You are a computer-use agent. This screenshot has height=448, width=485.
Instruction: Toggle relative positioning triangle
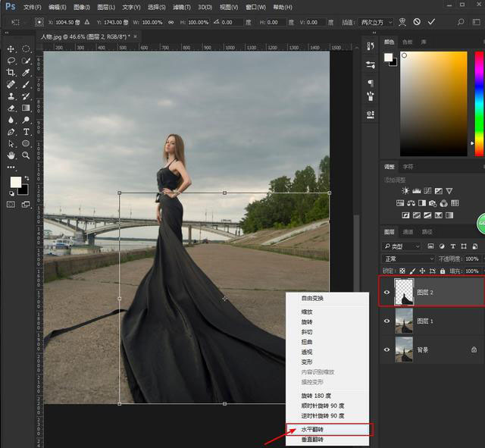tap(87, 22)
